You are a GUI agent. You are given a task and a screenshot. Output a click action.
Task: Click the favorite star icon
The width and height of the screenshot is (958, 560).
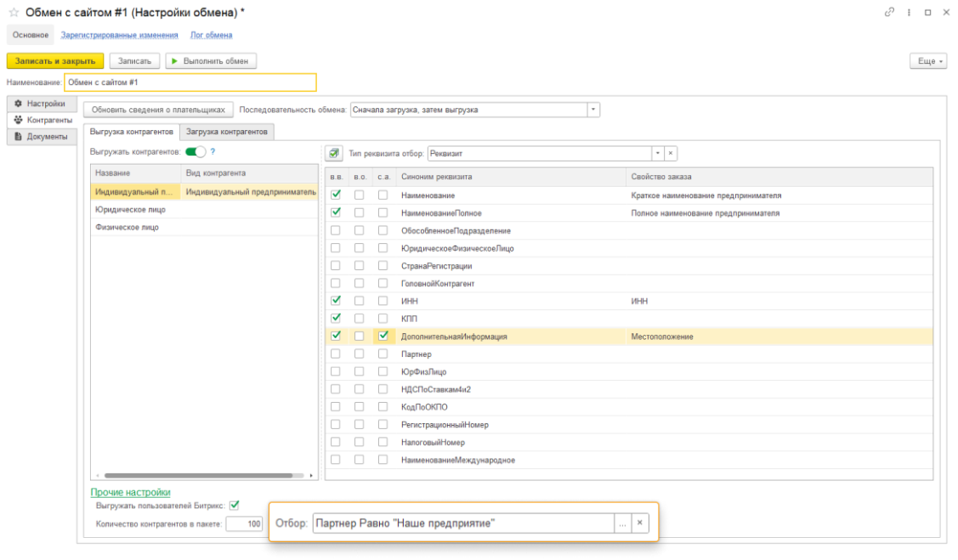pos(14,12)
